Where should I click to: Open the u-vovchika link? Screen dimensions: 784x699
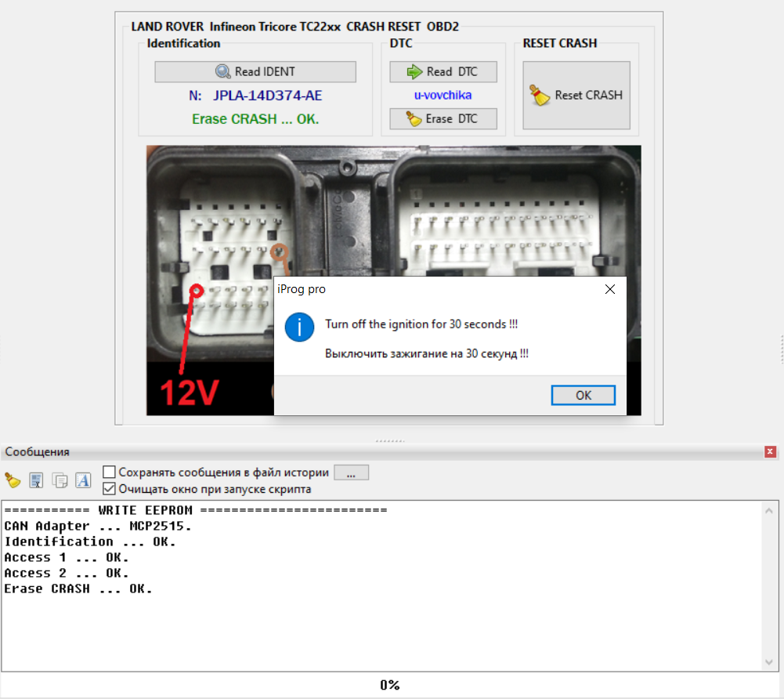click(443, 95)
